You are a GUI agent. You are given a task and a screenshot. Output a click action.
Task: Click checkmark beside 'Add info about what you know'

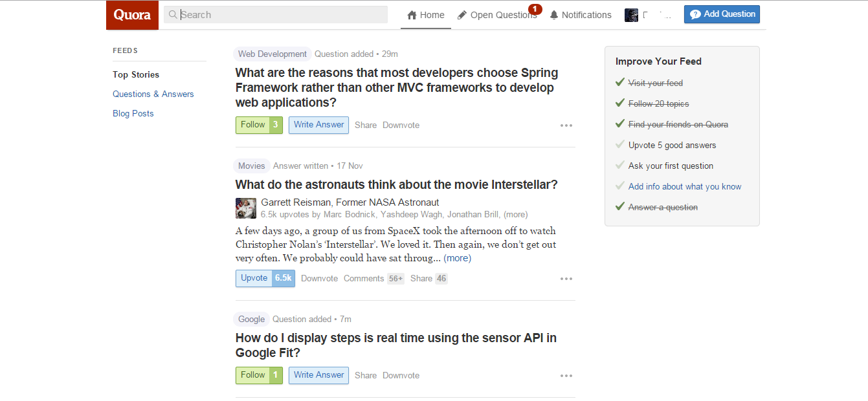point(620,186)
